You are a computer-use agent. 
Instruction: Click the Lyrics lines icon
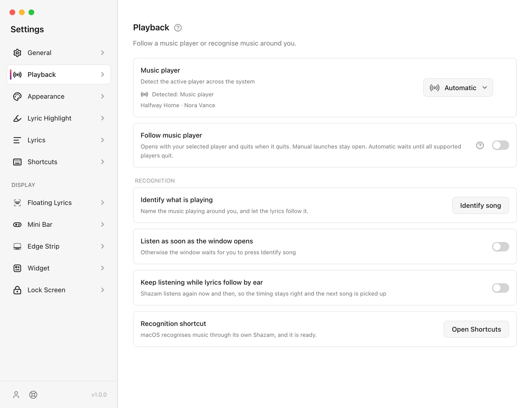click(17, 140)
